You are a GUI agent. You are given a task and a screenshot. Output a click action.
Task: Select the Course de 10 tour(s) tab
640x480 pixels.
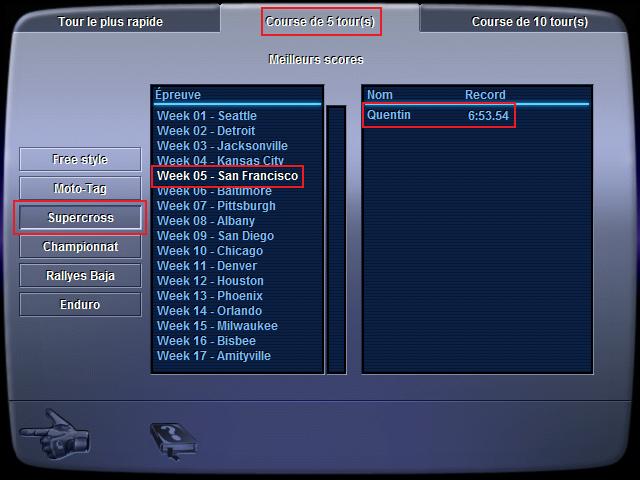click(530, 22)
